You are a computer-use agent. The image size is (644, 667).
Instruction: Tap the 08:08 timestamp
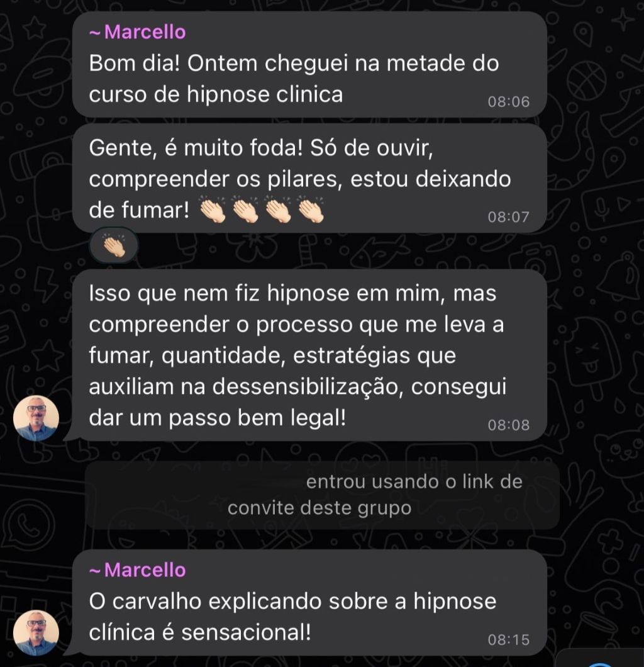[x=508, y=425]
